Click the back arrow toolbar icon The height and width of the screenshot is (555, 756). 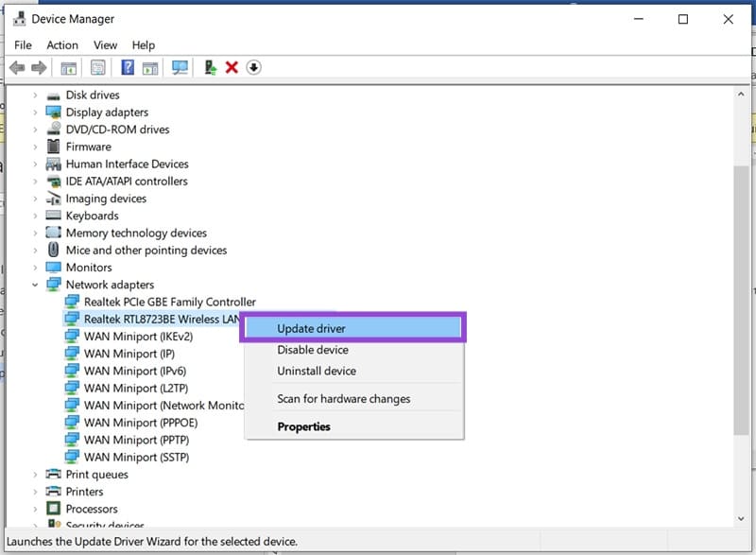[x=17, y=68]
